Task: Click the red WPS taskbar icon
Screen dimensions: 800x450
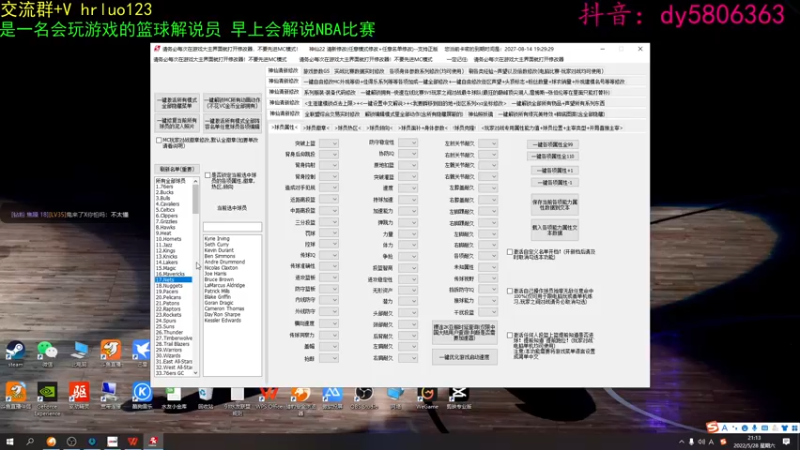Action: (133, 441)
